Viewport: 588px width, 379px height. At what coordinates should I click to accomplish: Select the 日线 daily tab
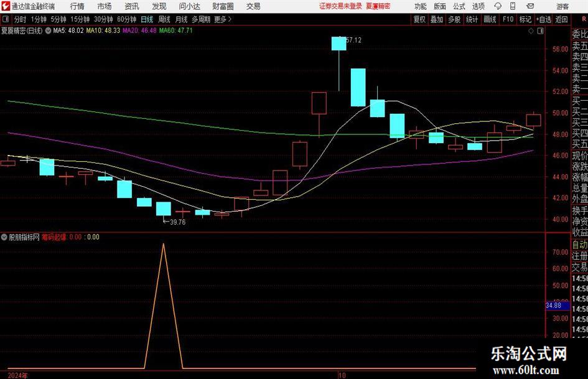pos(147,19)
